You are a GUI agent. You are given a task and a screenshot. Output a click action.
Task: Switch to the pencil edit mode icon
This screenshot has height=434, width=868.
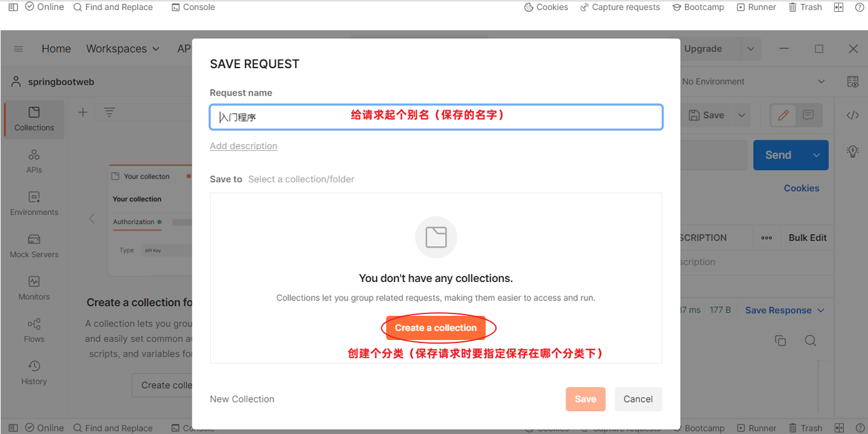point(783,115)
